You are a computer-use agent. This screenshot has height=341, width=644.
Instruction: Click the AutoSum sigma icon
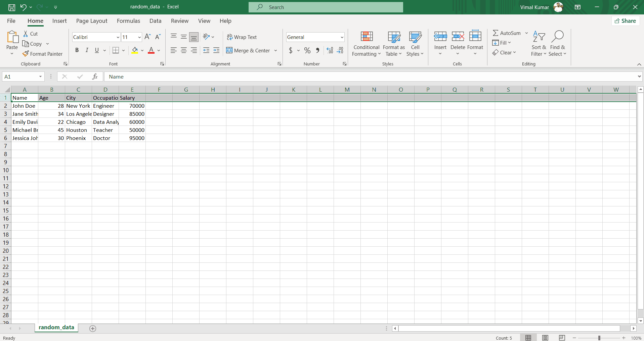point(496,33)
